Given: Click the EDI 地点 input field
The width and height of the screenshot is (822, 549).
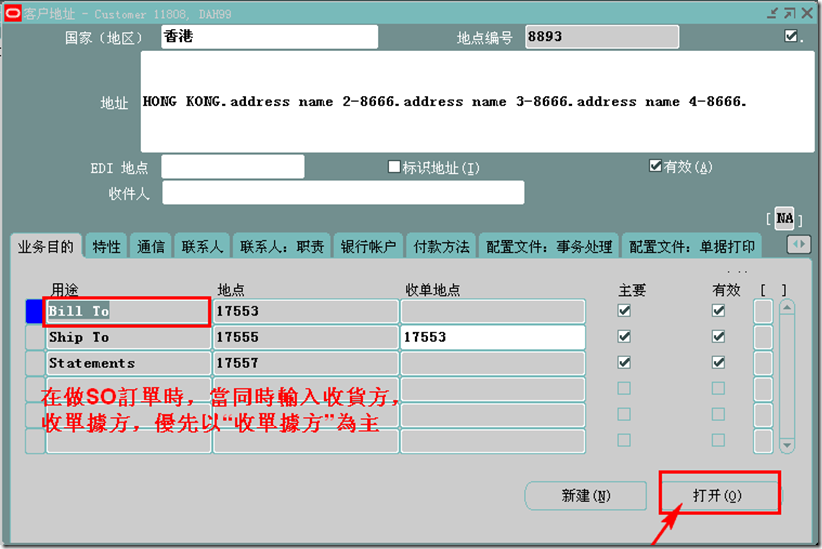Looking at the screenshot, I should pyautogui.click(x=233, y=167).
